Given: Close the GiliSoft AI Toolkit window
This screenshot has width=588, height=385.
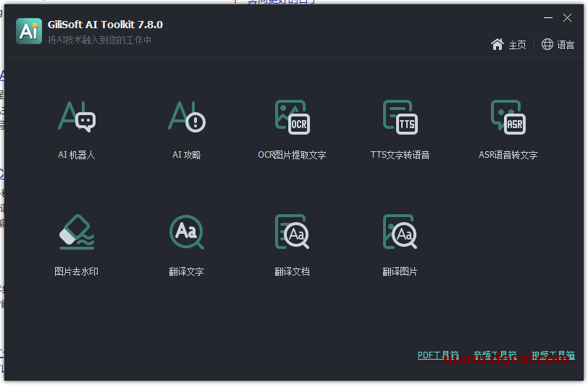Looking at the screenshot, I should point(568,17).
